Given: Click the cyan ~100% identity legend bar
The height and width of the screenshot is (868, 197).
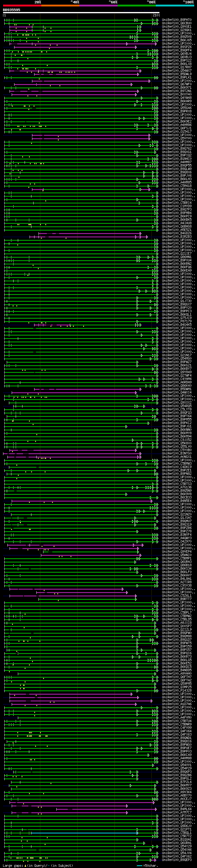Looking at the screenshot, I should 175,6.
